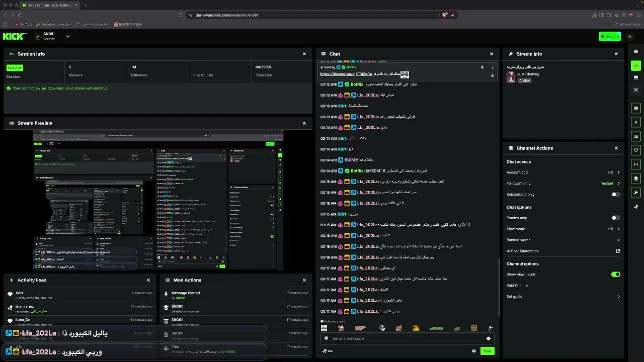Click the pin icon on the pinned message
Screen dimensions: 644x362
482,67
